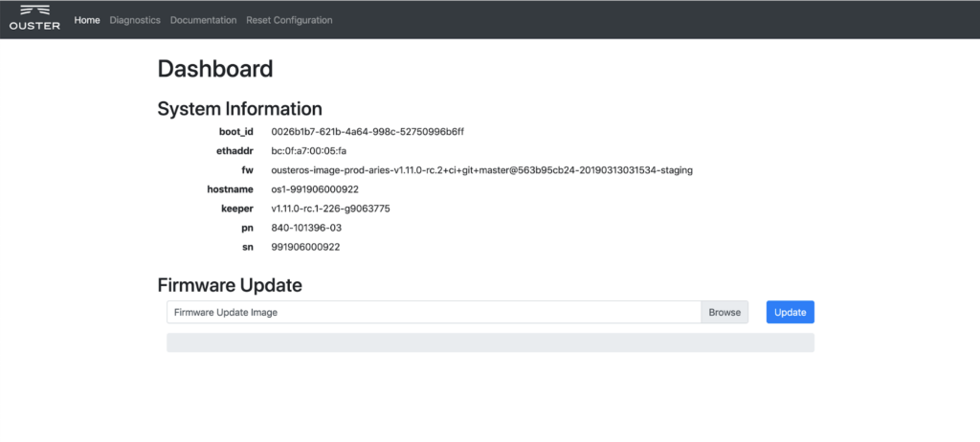
Task: Click the Browse button for firmware image
Action: (x=724, y=313)
